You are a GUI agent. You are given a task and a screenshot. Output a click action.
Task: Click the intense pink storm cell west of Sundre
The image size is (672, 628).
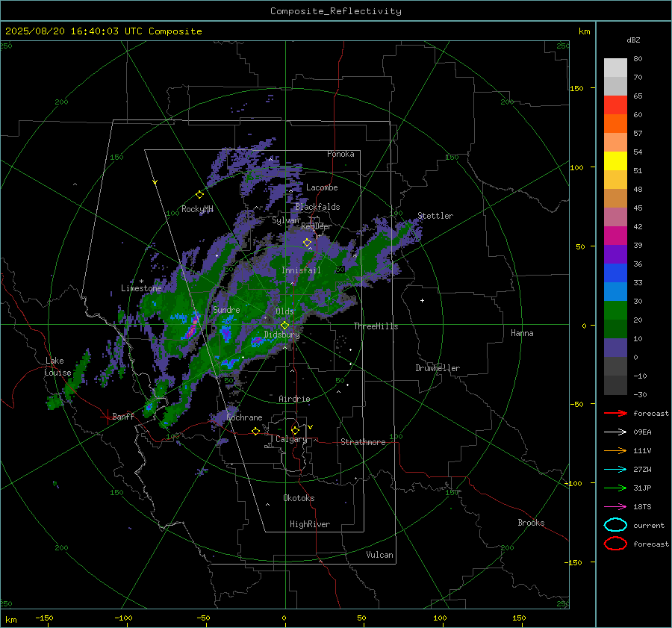point(193,327)
